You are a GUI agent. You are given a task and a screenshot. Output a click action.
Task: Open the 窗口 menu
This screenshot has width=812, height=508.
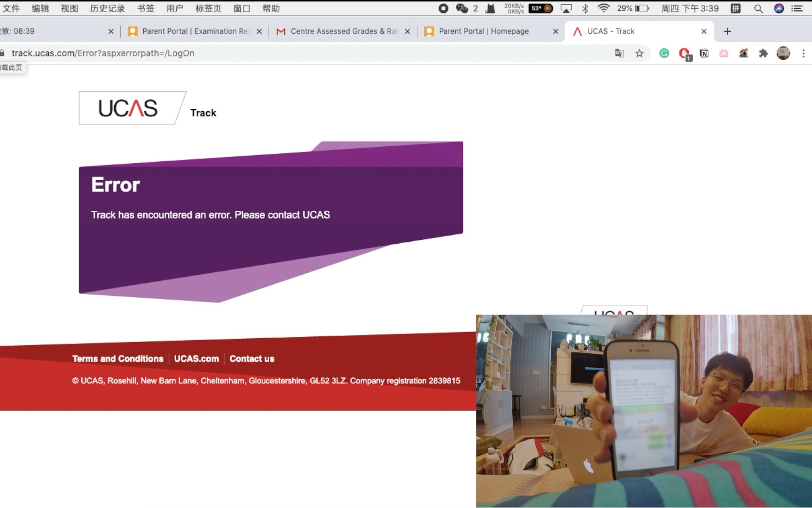point(242,8)
